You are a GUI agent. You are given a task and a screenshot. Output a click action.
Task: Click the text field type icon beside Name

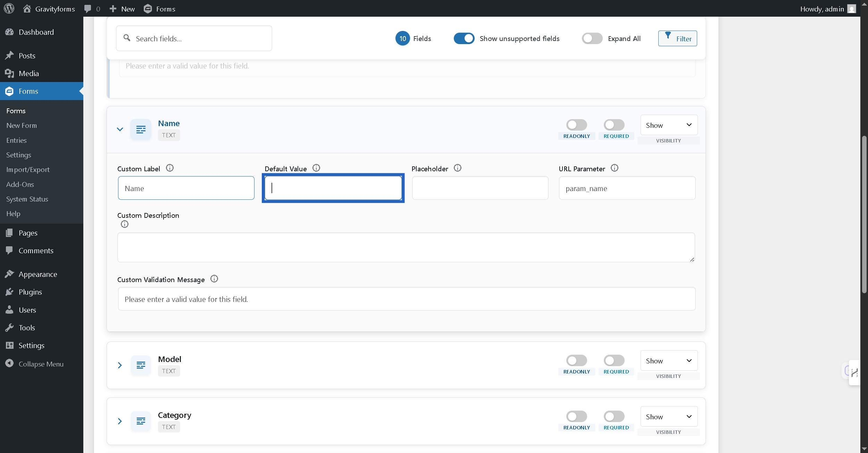coord(141,129)
